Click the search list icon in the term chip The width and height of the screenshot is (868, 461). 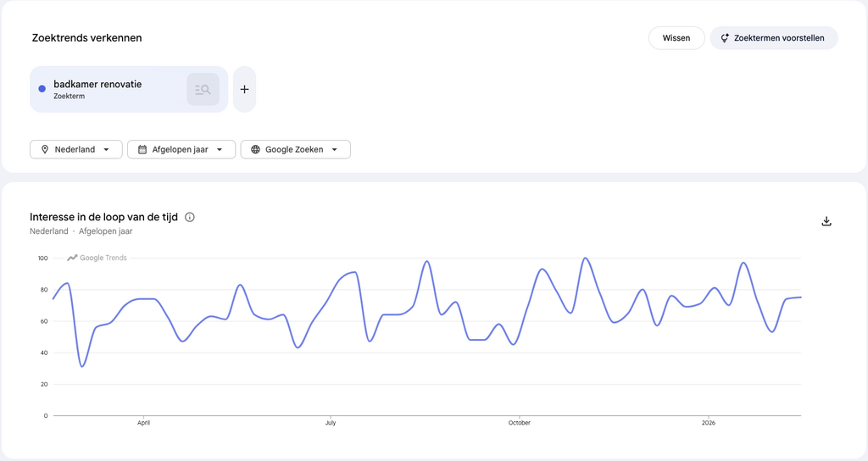coord(203,89)
